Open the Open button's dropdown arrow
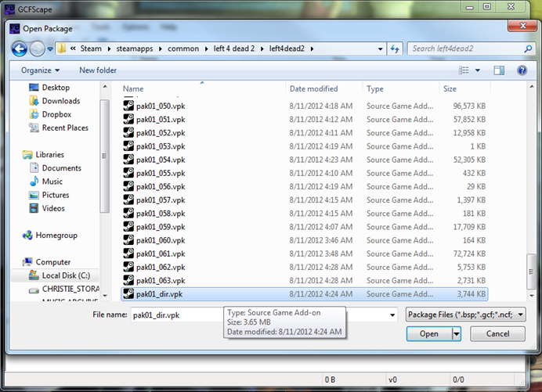 coord(457,334)
